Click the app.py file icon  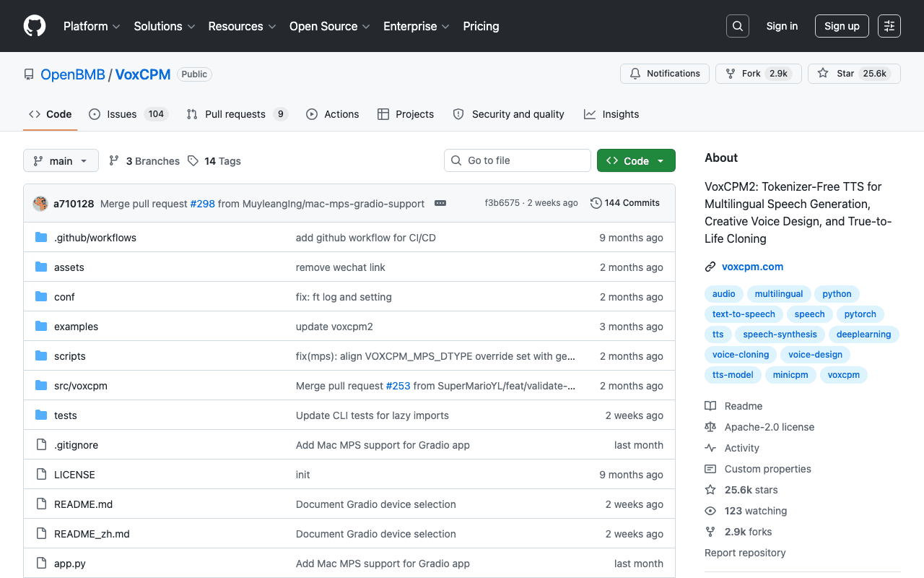(x=41, y=564)
